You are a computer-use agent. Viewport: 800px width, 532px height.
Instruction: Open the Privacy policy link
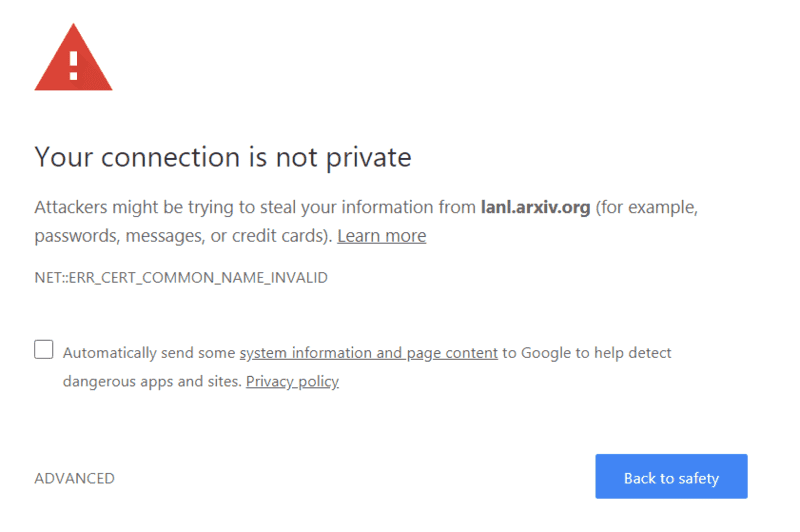tap(292, 382)
